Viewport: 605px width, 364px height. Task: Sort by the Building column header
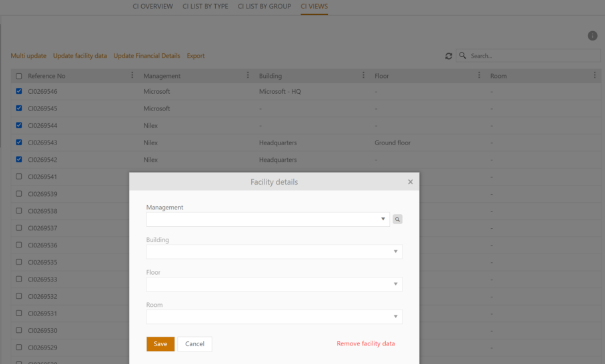(x=270, y=76)
